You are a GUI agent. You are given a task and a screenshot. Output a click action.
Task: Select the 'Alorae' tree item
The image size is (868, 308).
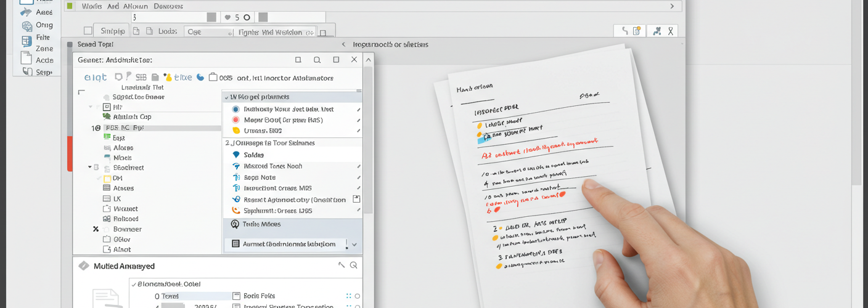tap(123, 148)
